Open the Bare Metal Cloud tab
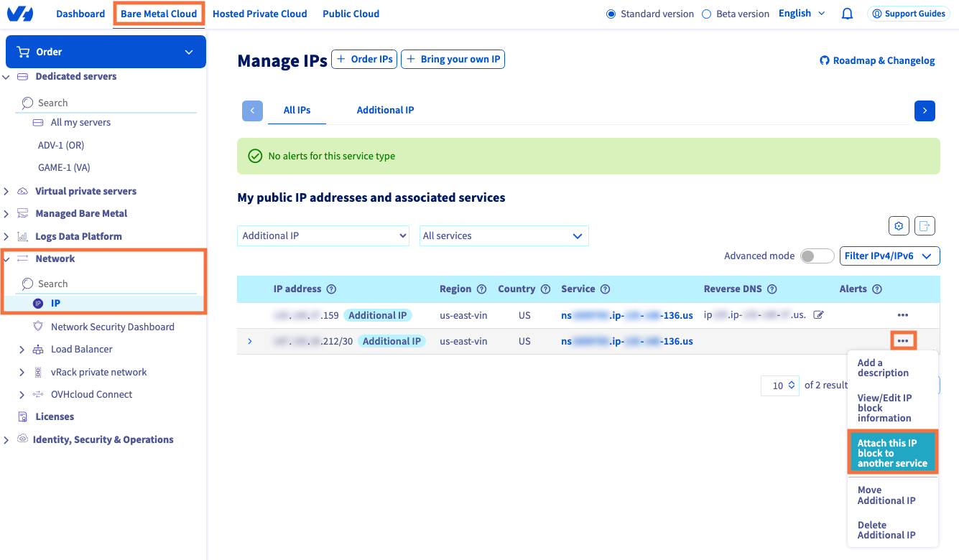The width and height of the screenshot is (959, 560). pyautogui.click(x=159, y=14)
